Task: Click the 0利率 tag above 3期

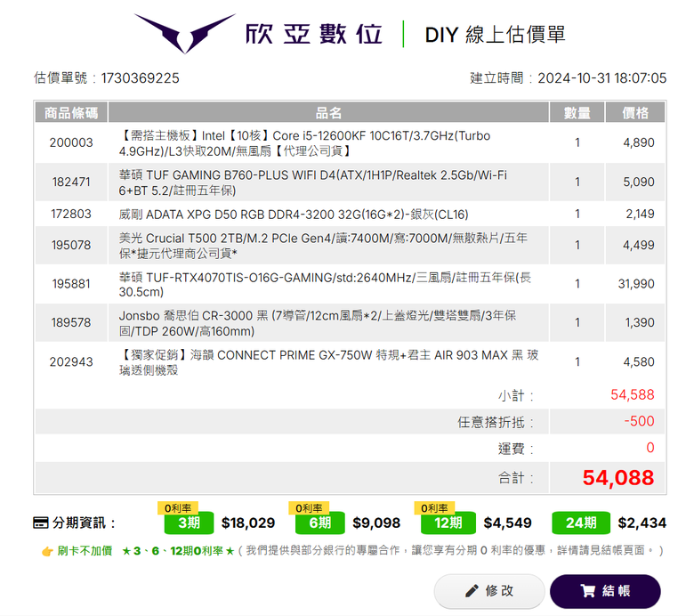Action: (177, 508)
